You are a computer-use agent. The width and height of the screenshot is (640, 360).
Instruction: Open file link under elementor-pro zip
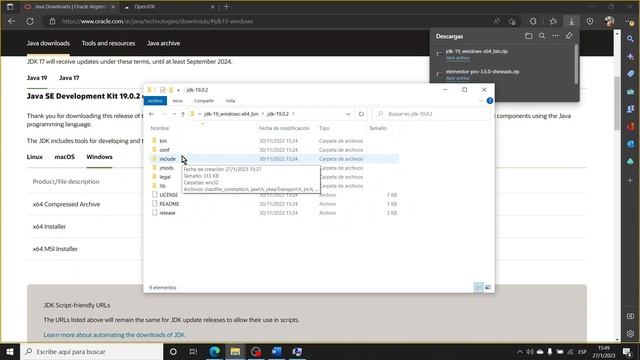(x=458, y=78)
